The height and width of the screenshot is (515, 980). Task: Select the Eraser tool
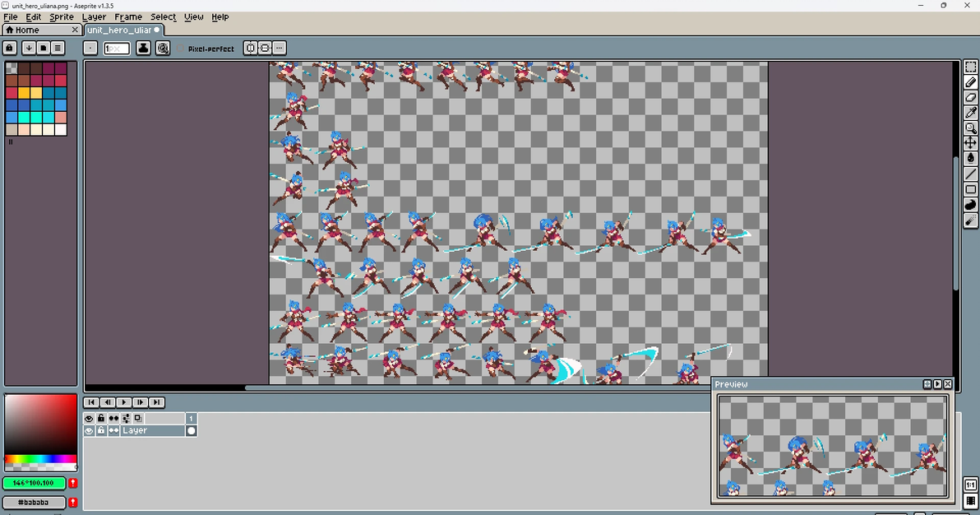click(970, 98)
